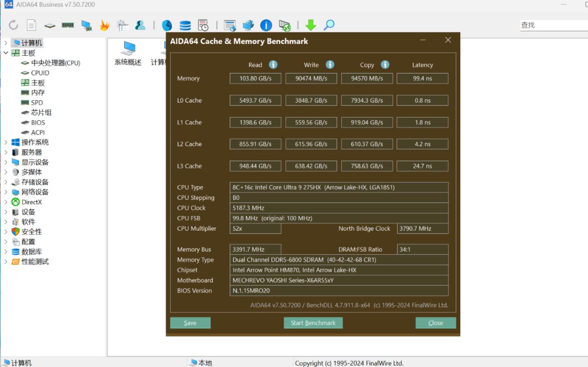This screenshot has width=588, height=367.
Task: Expand the 存储设备 tree node
Action: click(x=6, y=182)
